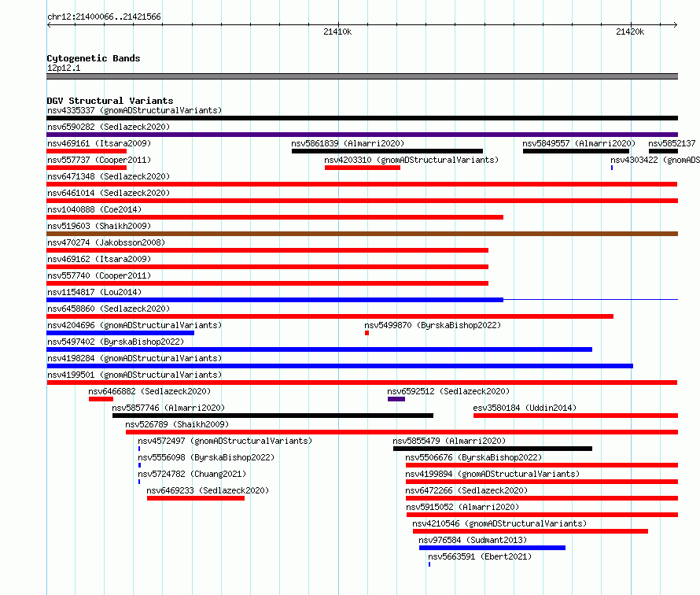Click the blue bar under nsv4204696

[x=120, y=333]
